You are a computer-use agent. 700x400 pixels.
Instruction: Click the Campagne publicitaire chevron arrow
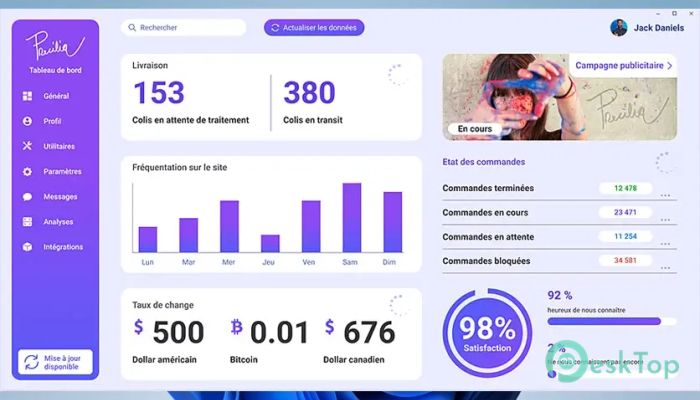(x=670, y=66)
